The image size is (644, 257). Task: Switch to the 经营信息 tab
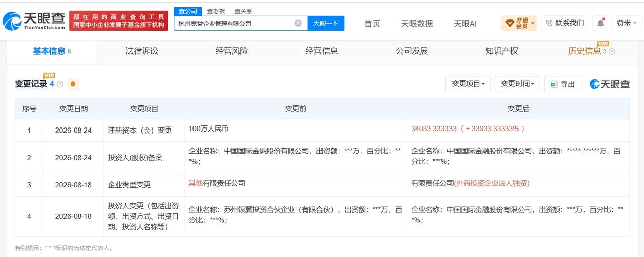pyautogui.click(x=322, y=51)
